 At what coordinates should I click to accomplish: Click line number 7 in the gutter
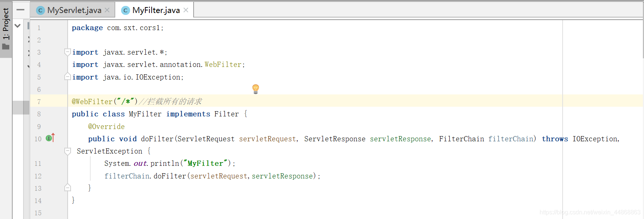pyautogui.click(x=39, y=102)
